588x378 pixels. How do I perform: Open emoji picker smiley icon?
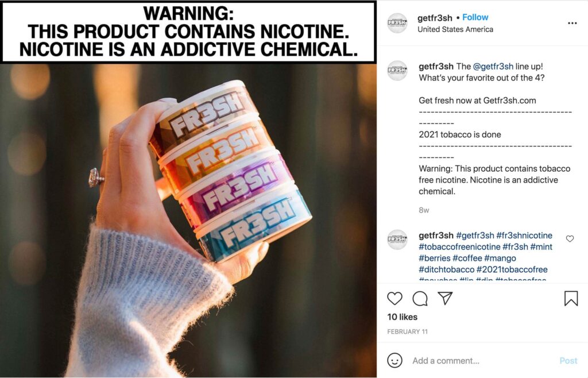(x=394, y=360)
